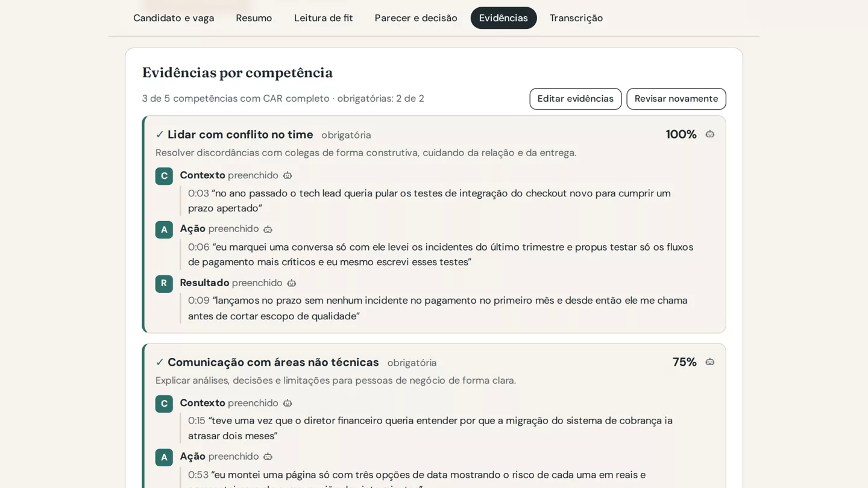Click the C badge in Lidar com conflito card
The height and width of the screenshot is (488, 868).
point(164,176)
